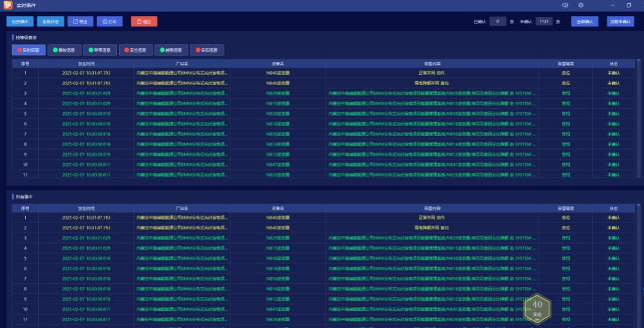Toggle the 告知信息 notification filter
644x328 pixels.
coord(207,50)
